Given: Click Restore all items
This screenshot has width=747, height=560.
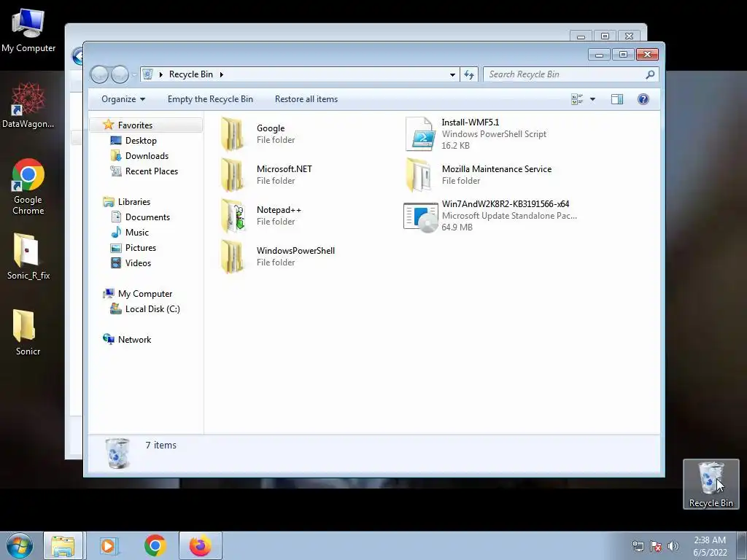Looking at the screenshot, I should pos(306,99).
